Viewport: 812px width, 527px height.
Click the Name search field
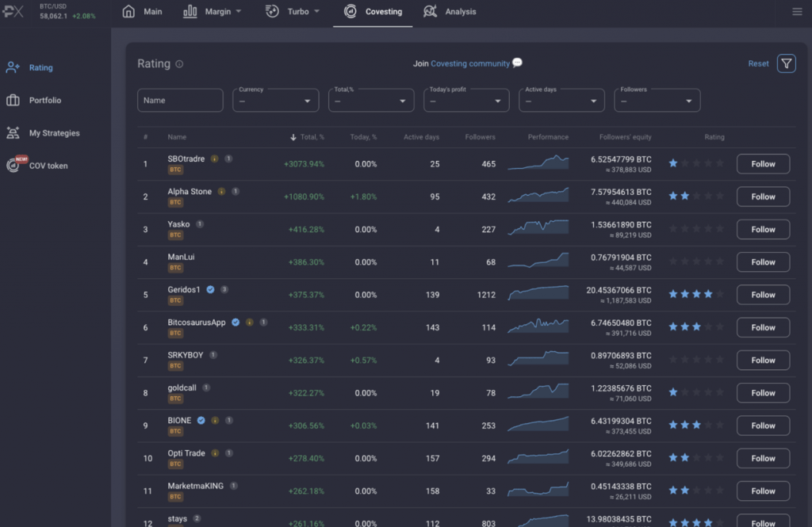[x=180, y=101]
